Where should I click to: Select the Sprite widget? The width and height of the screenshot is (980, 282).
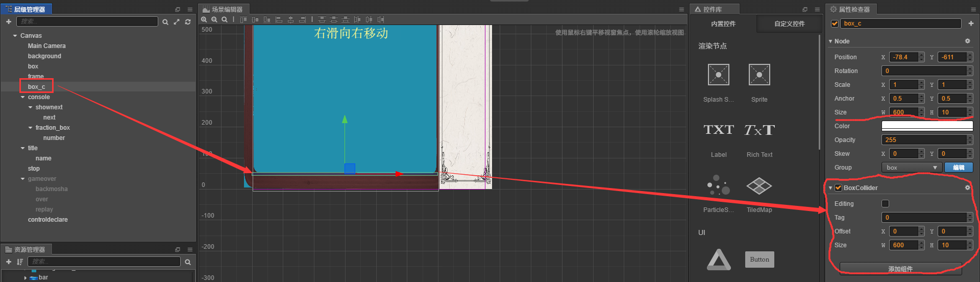point(759,75)
